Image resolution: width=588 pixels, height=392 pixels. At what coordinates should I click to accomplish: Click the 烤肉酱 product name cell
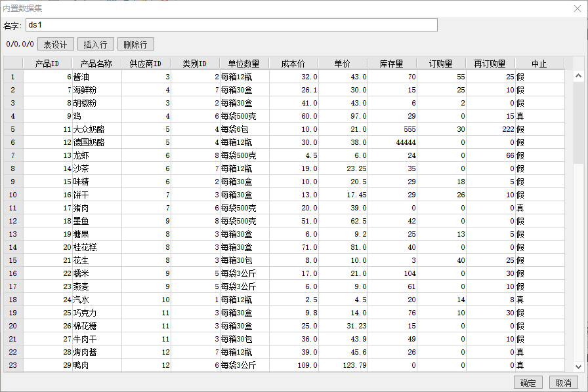(x=96, y=352)
